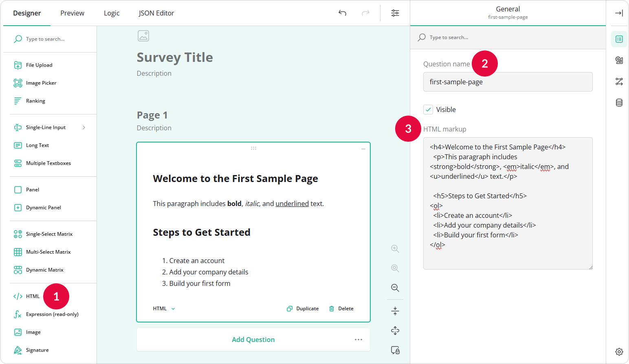Viewport: 629px width, 364px height.
Task: Open the Add Question options menu
Action: coord(358,339)
